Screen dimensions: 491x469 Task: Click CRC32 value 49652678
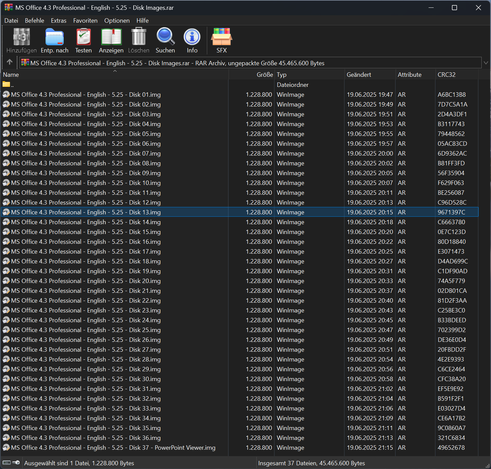click(x=451, y=447)
